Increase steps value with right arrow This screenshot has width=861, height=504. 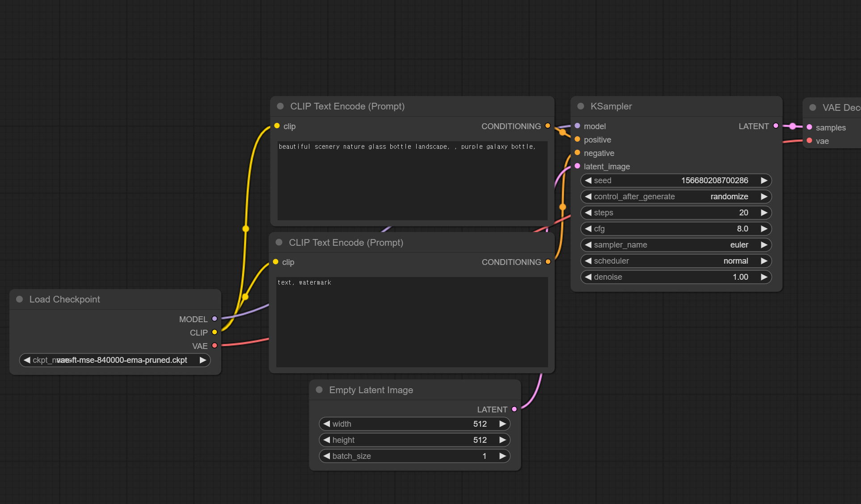(764, 213)
